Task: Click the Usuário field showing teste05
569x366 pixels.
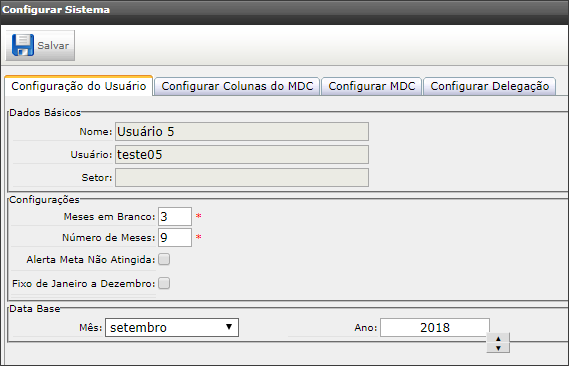Action: pyautogui.click(x=242, y=155)
